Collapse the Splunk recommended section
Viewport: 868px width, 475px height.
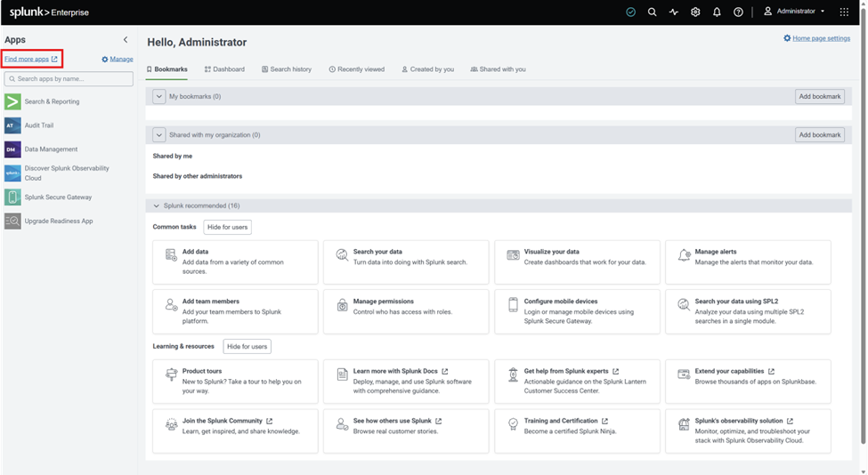point(156,205)
